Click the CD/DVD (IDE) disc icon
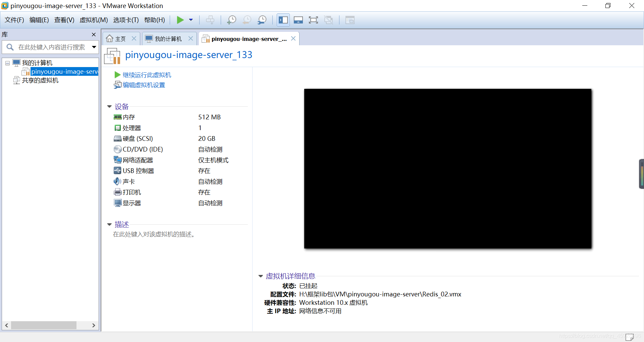Image resolution: width=644 pixels, height=342 pixels. (117, 149)
